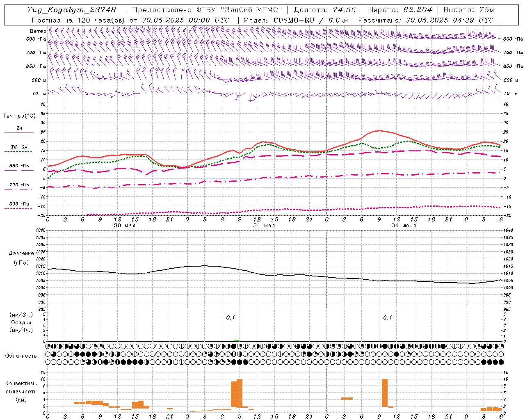Click the 985 value on left pressure axis
This screenshot has width=525, height=420.
42,309
